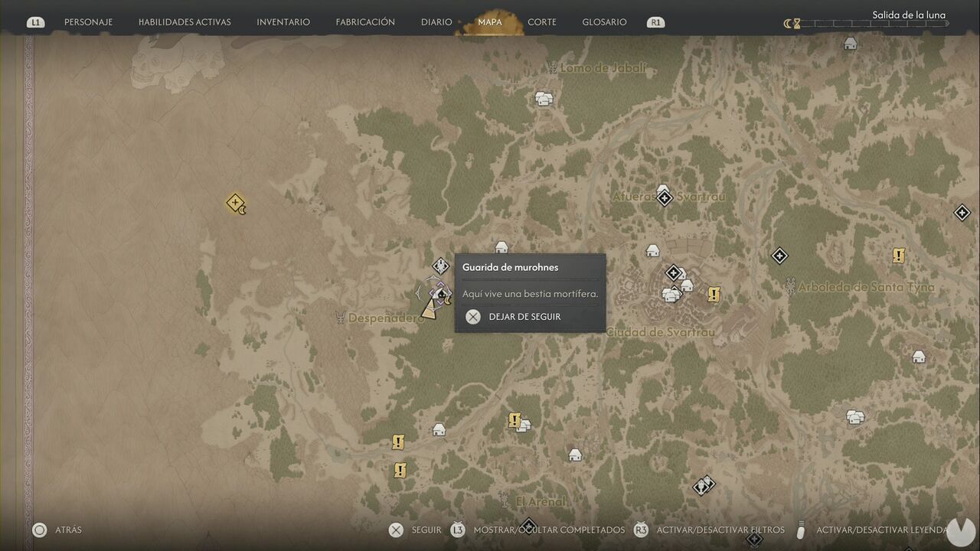Click DEJAR DE SEGUIR button
The image size is (980, 551).
[x=514, y=317]
